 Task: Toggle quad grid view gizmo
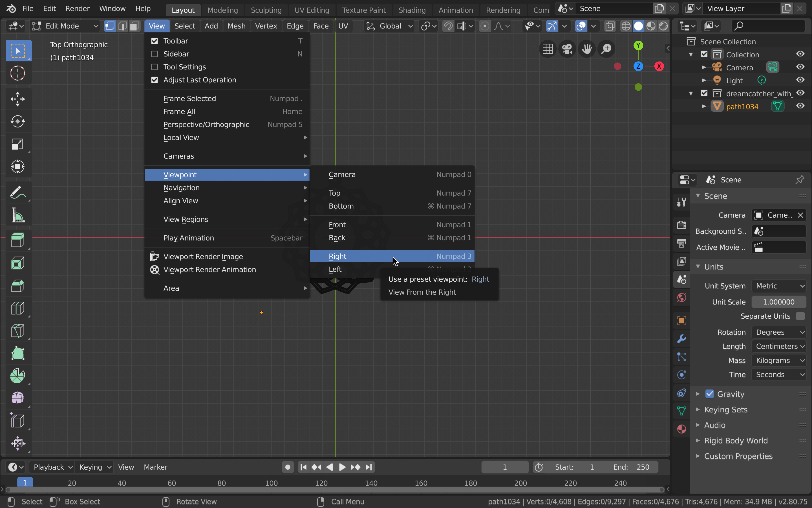(x=548, y=49)
